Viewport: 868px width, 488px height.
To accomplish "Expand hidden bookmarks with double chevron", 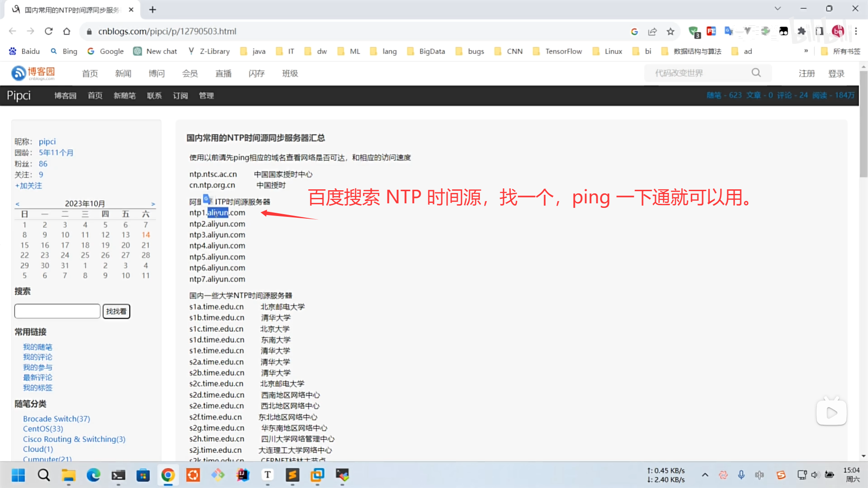I will click(806, 51).
